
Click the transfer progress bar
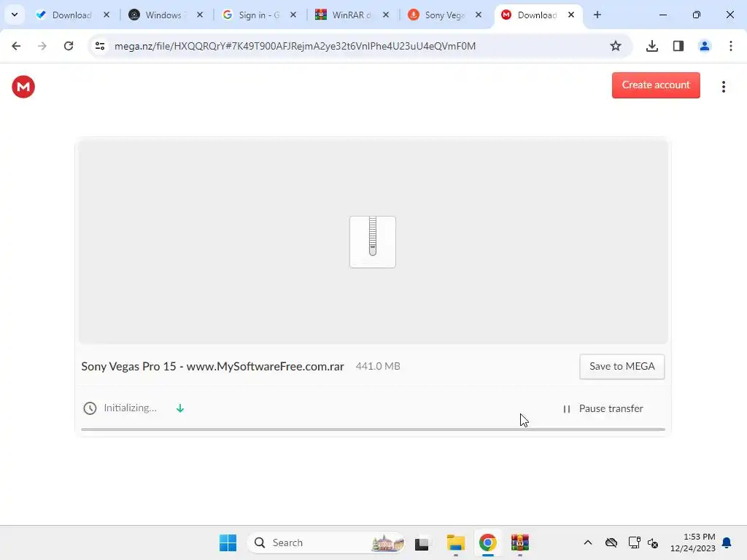(x=373, y=429)
